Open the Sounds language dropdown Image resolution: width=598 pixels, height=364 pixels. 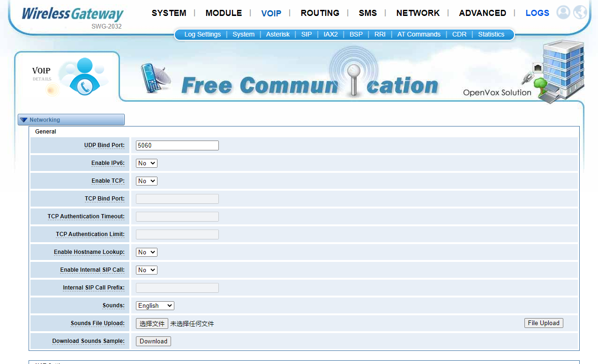(x=155, y=305)
